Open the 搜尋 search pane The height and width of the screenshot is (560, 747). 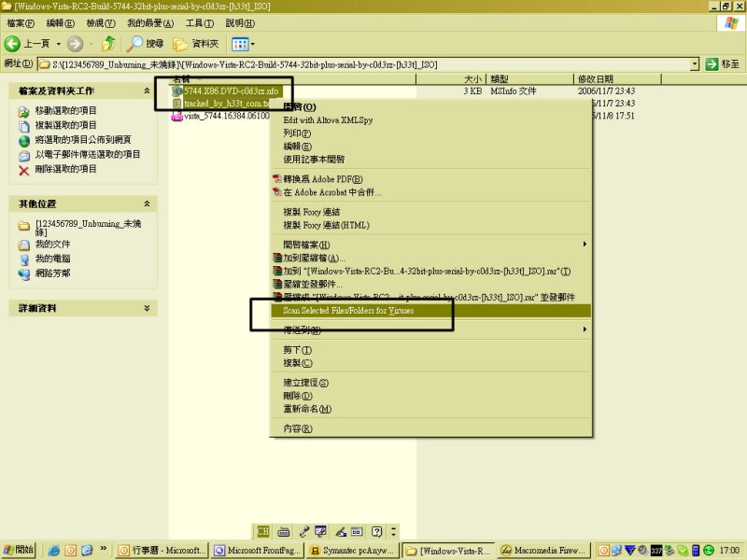(146, 44)
